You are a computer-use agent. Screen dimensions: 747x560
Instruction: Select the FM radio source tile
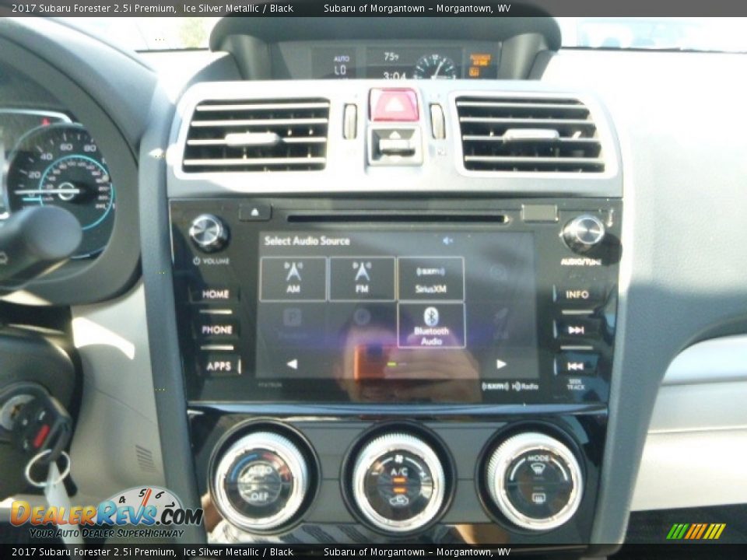(x=362, y=278)
